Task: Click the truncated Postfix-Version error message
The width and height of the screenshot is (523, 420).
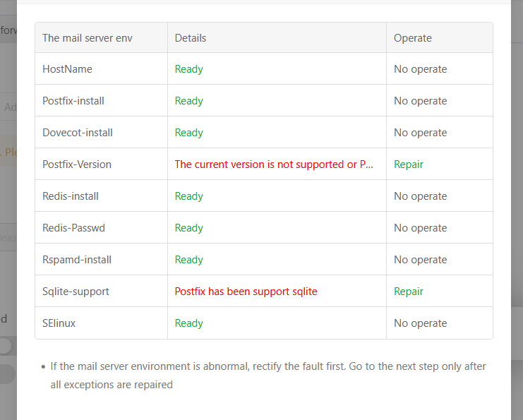Action: (274, 164)
